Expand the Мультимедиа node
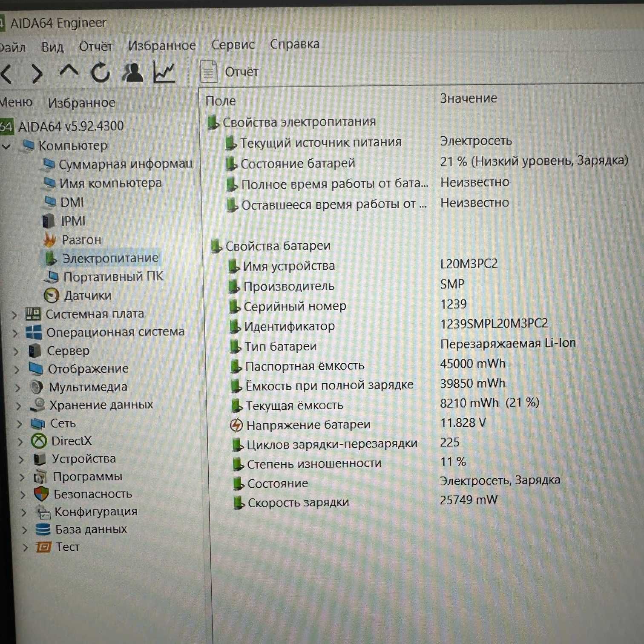The image size is (644, 644). click(17, 388)
